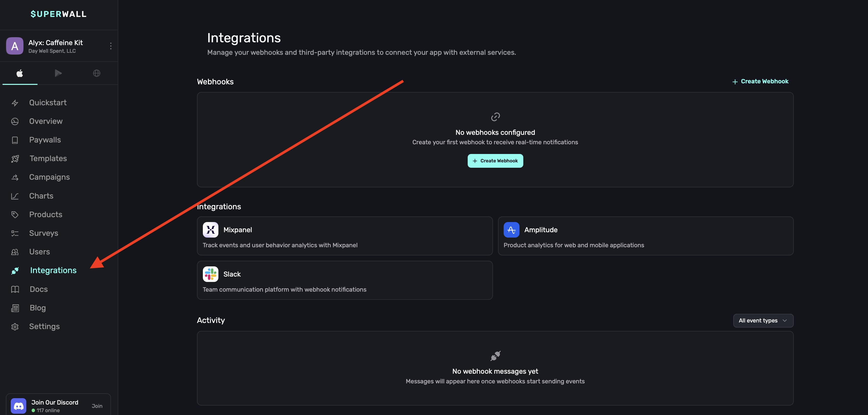Viewport: 868px width, 415px height.
Task: Open Quickstart via lightning bolt icon
Action: point(15,103)
